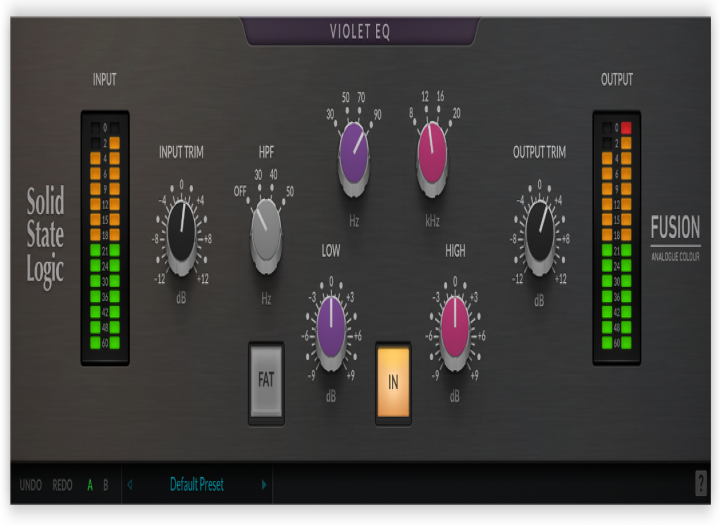Click the OUTPUT TRIM label text
The image size is (720, 525).
click(540, 152)
